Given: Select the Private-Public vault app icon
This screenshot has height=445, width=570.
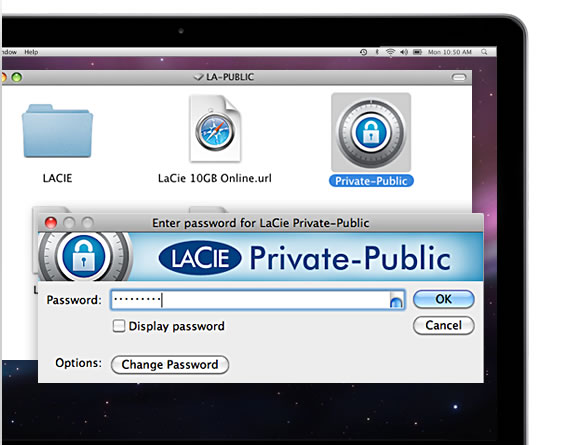Looking at the screenshot, I should [x=371, y=132].
